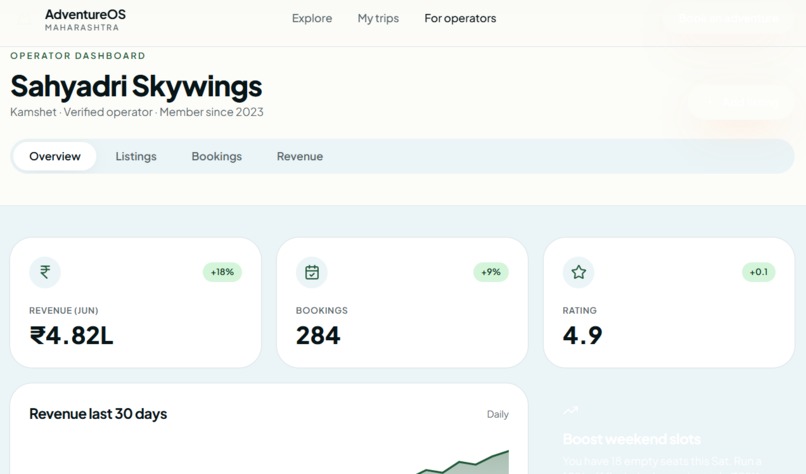Click the 4.9 rating value
The height and width of the screenshot is (474, 806).
coord(582,336)
